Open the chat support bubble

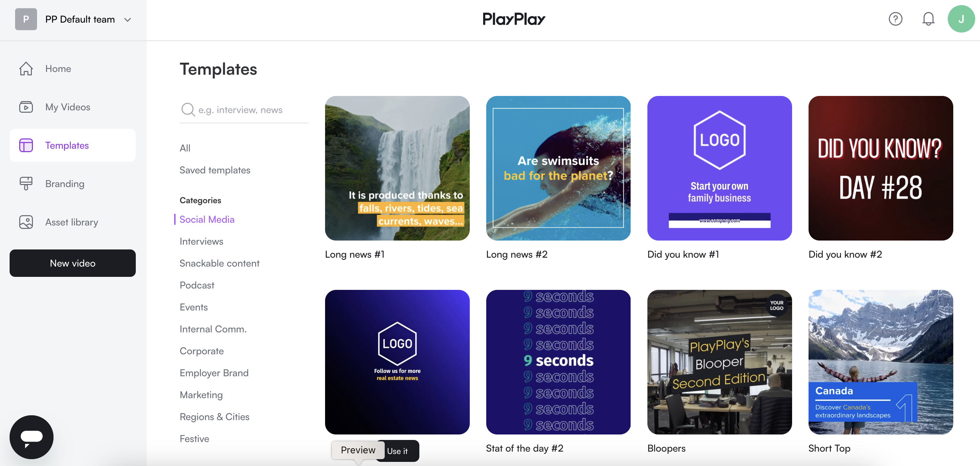pos(32,437)
